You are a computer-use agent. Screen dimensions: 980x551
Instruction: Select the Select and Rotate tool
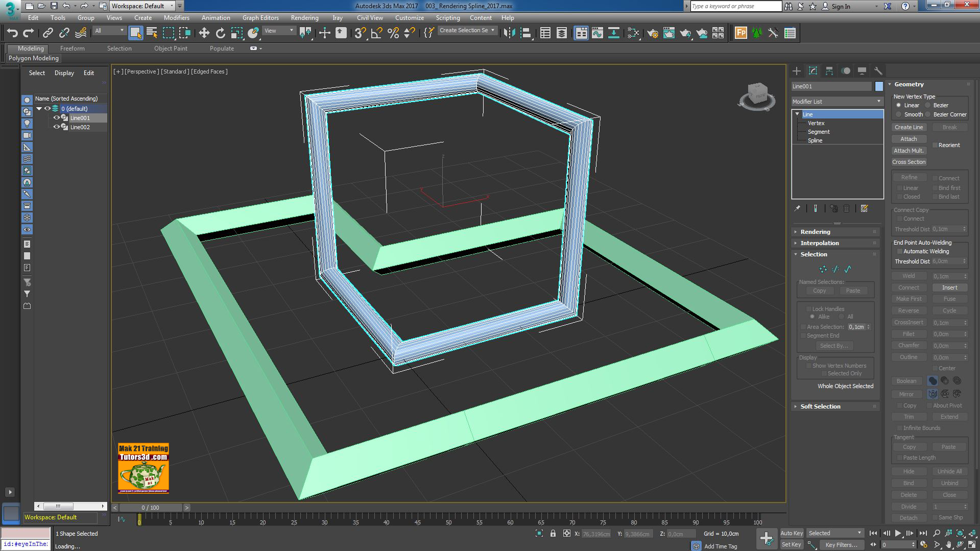(220, 33)
